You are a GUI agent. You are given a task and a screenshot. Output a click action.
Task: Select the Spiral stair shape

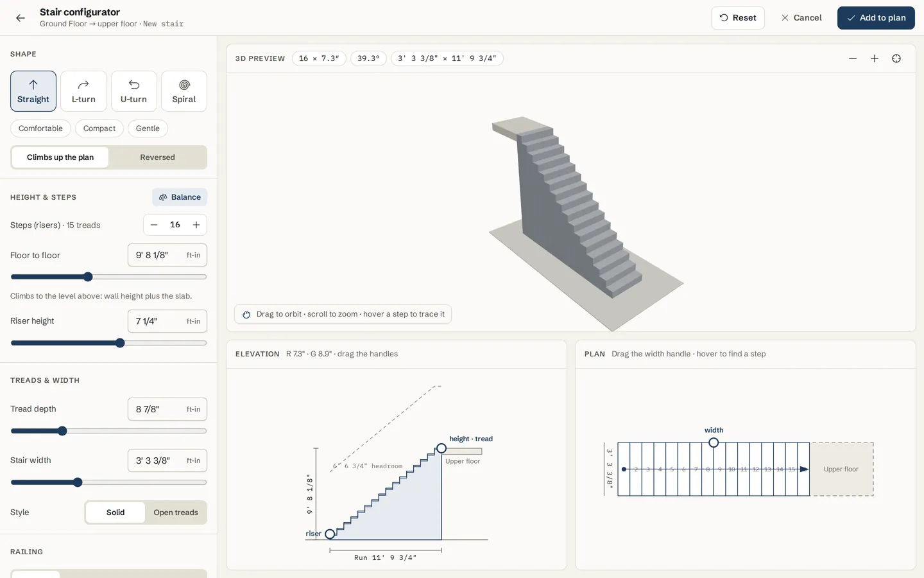pos(184,91)
